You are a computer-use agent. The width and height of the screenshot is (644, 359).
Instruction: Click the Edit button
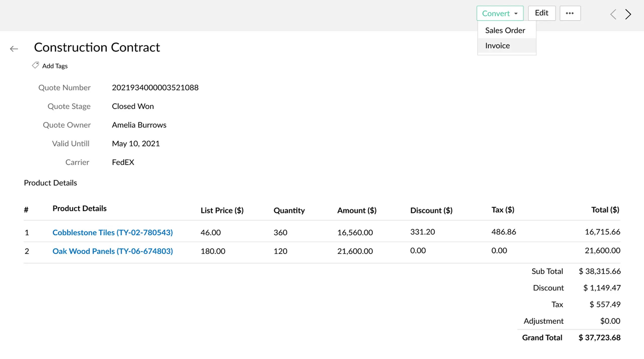[x=542, y=13]
